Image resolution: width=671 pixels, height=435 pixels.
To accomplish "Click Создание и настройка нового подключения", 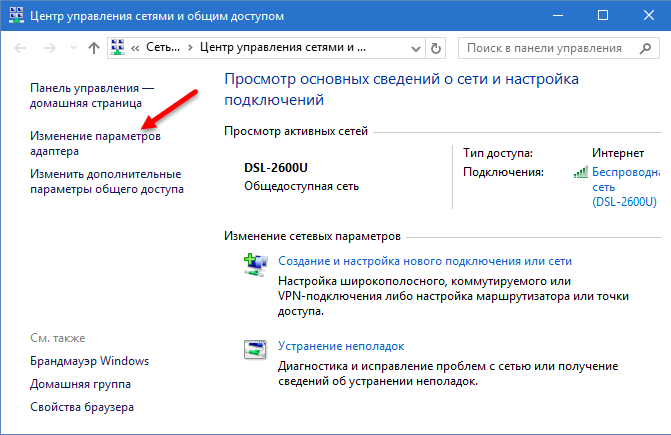I will coord(424,261).
